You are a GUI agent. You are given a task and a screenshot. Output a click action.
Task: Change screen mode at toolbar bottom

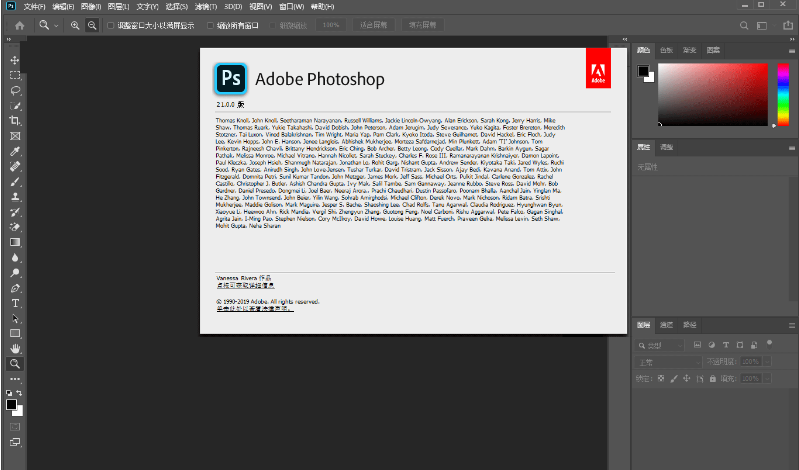(15, 442)
